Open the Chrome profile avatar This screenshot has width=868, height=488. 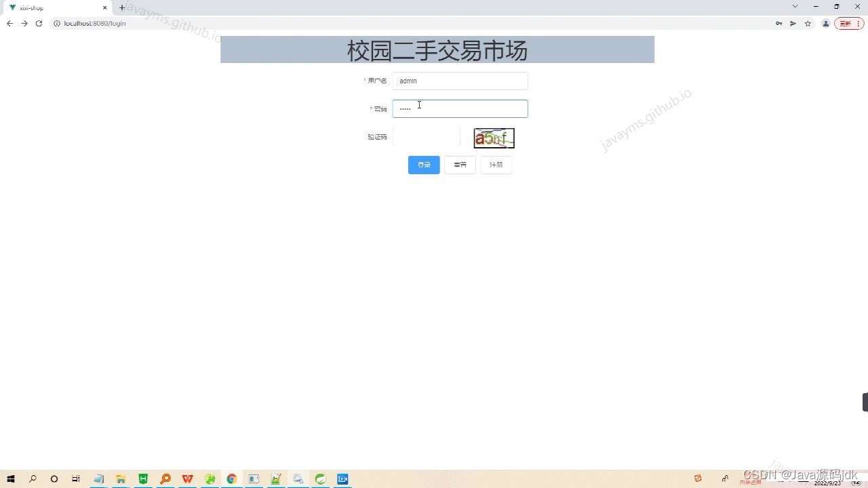click(x=825, y=23)
